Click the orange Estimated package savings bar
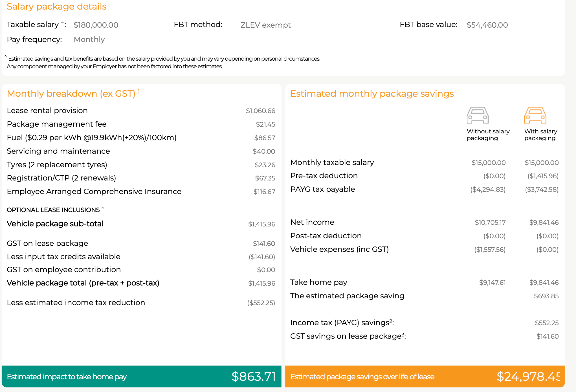 (x=425, y=376)
